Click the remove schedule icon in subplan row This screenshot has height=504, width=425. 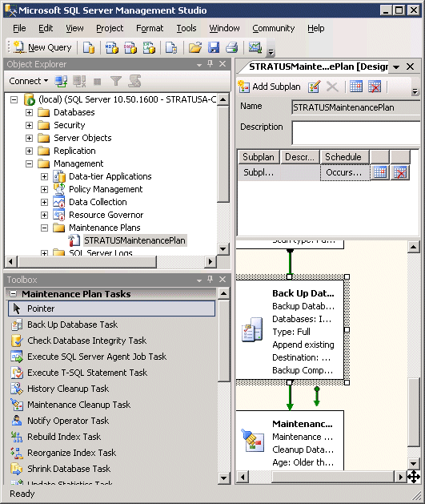coord(400,172)
